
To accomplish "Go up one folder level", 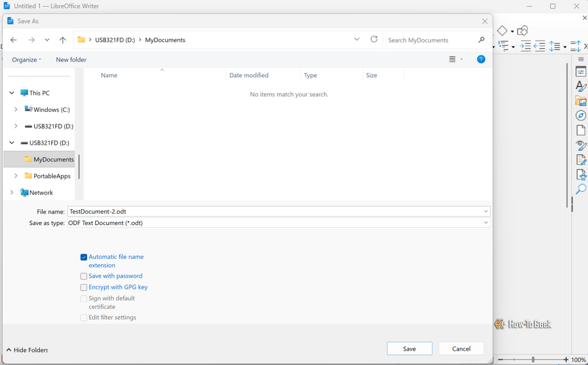I will click(63, 40).
